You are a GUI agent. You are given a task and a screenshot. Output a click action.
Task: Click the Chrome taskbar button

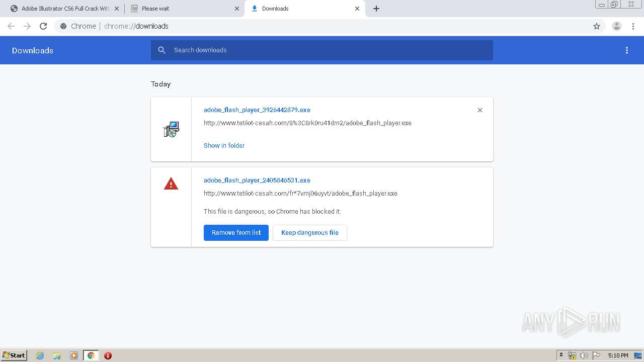click(x=91, y=355)
